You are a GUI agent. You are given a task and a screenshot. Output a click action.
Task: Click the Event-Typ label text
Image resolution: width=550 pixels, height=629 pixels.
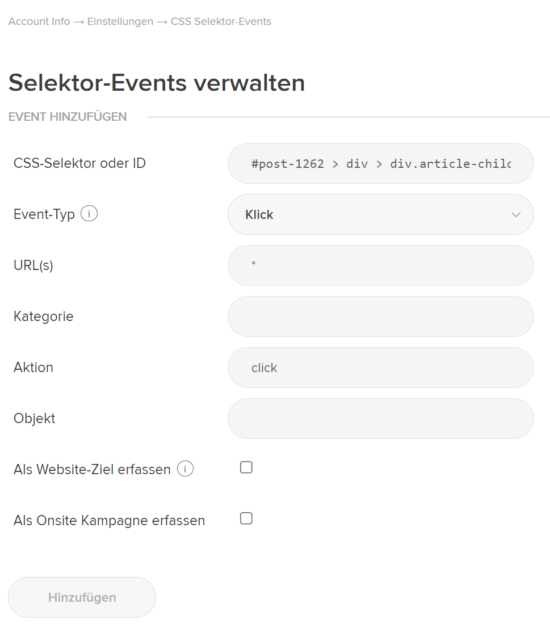coord(44,215)
